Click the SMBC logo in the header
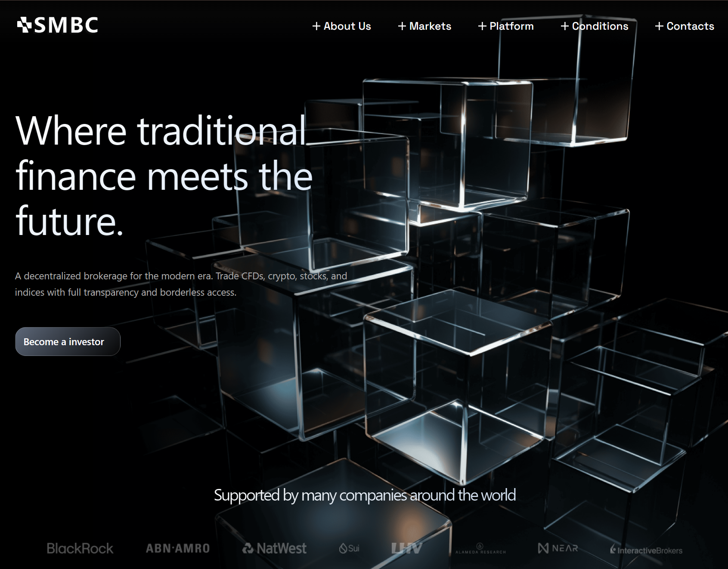 pos(58,25)
